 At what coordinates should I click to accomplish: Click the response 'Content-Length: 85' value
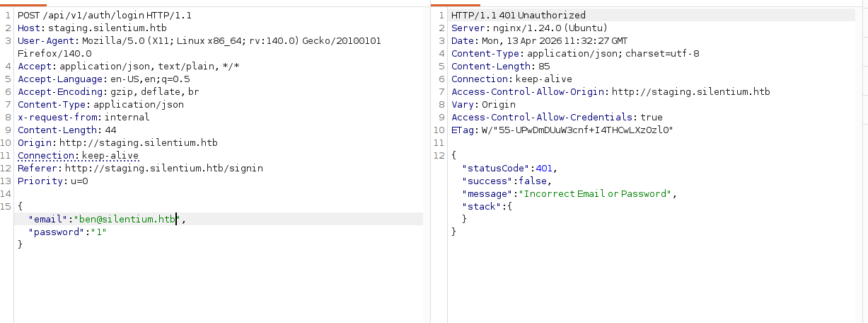[x=544, y=66]
